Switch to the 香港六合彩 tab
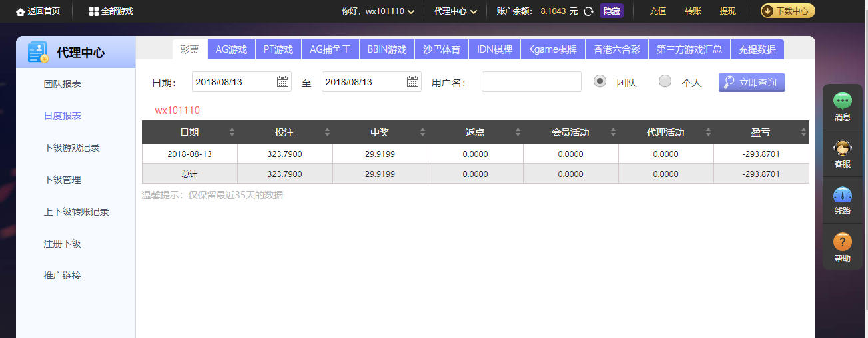This screenshot has height=338, width=868. (x=616, y=49)
